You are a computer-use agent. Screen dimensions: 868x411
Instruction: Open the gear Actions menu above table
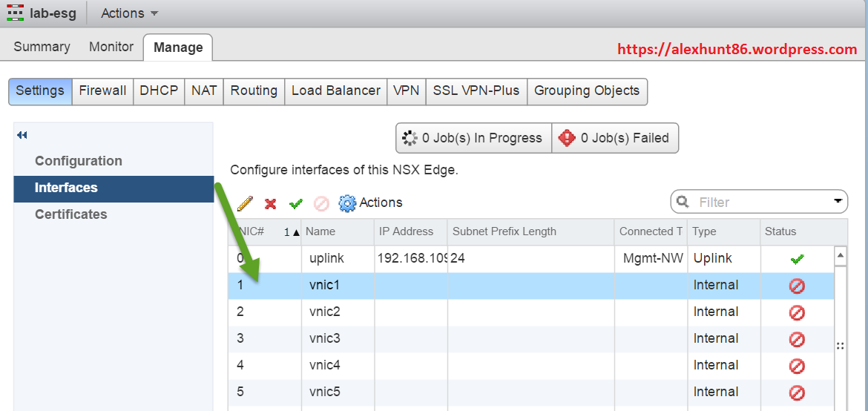point(370,203)
